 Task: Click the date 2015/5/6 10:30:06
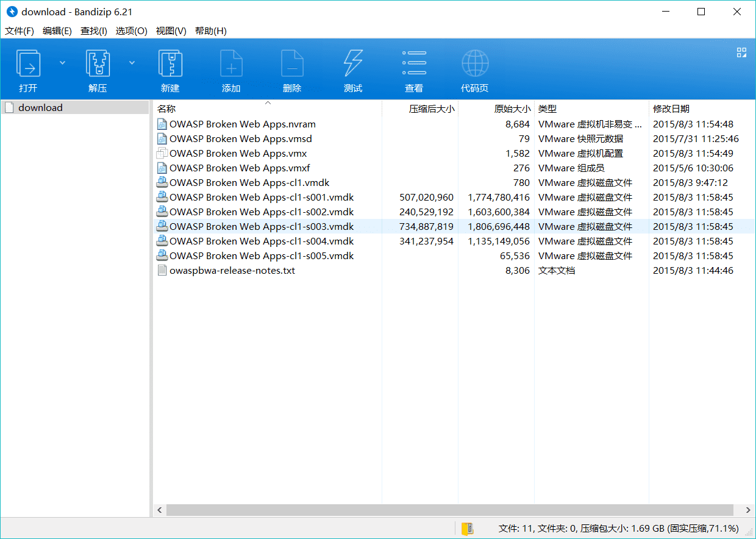tap(693, 168)
